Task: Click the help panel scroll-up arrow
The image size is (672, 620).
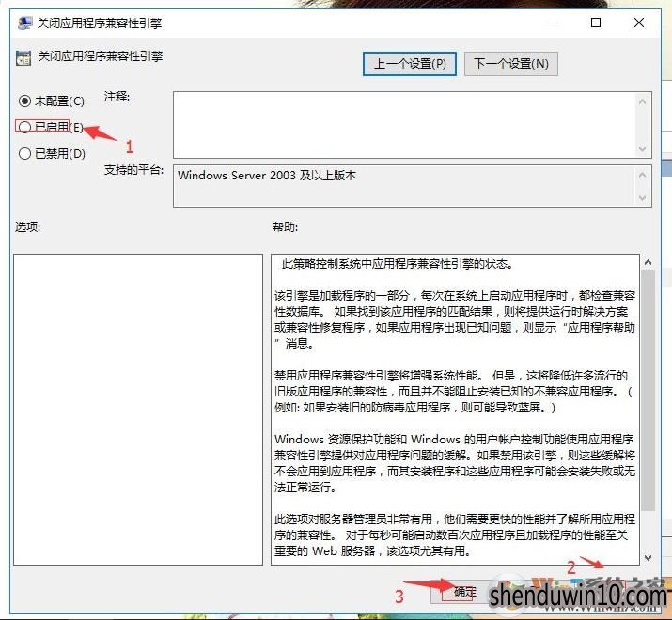Action: [x=648, y=262]
